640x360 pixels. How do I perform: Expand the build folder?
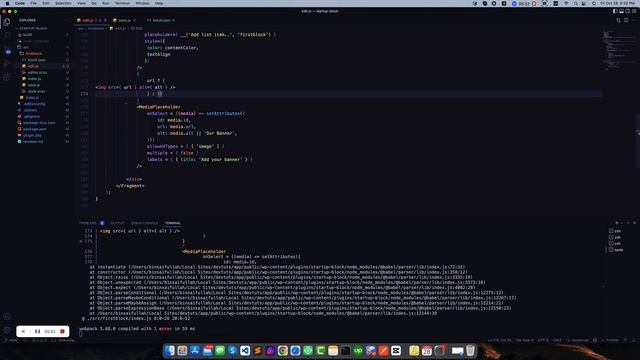tap(27, 35)
